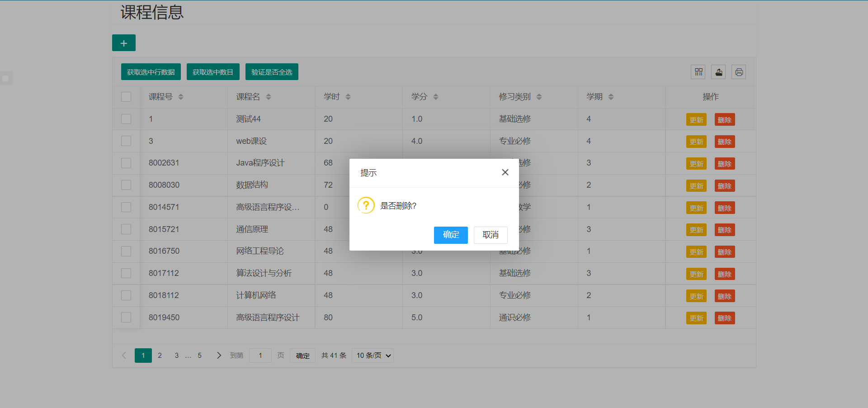Sort by 课程号 column arrows
This screenshot has width=868, height=408.
181,97
